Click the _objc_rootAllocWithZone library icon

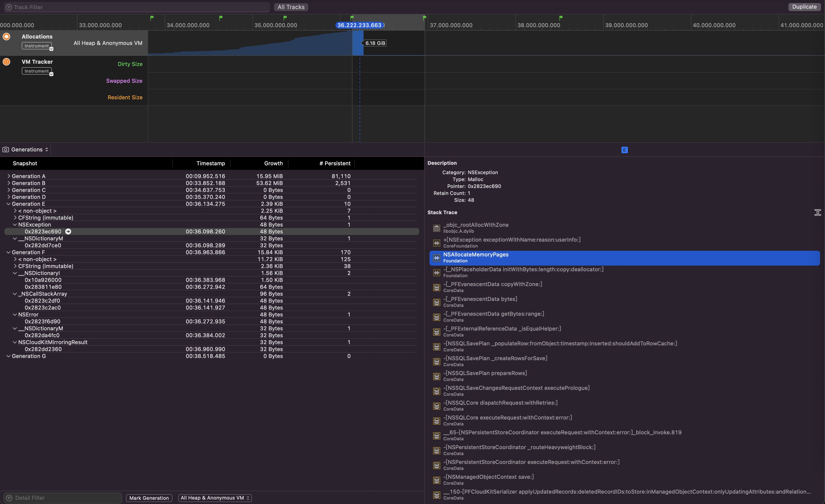click(x=436, y=228)
